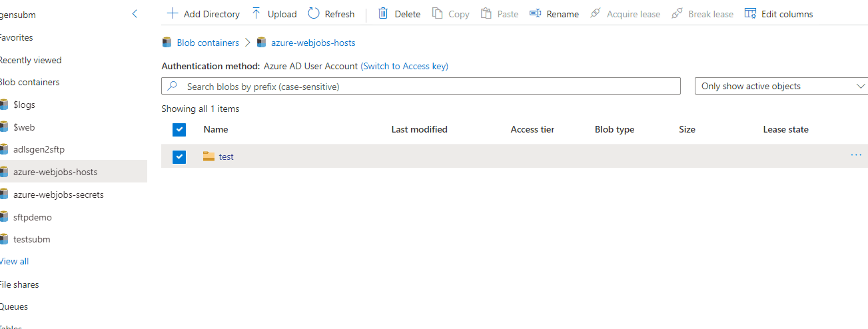Click the testsubm container icon
Viewport: 868px width, 329px height.
click(x=4, y=239)
